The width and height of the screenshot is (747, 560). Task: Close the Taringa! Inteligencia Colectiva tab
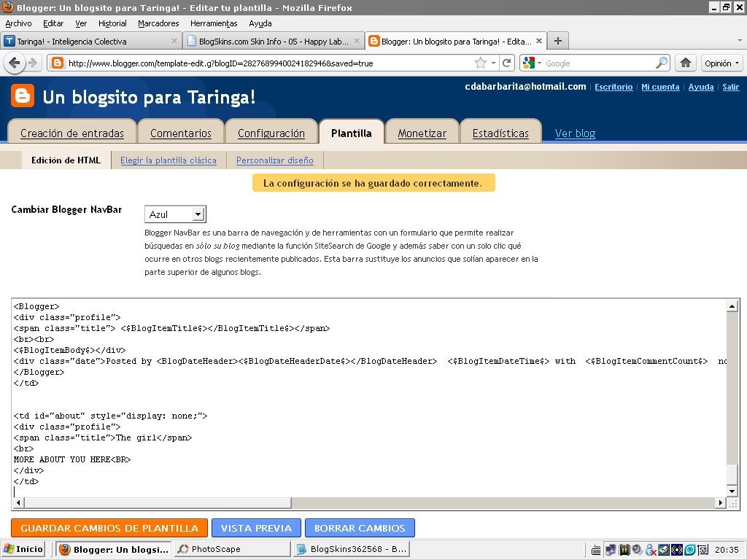(x=174, y=41)
